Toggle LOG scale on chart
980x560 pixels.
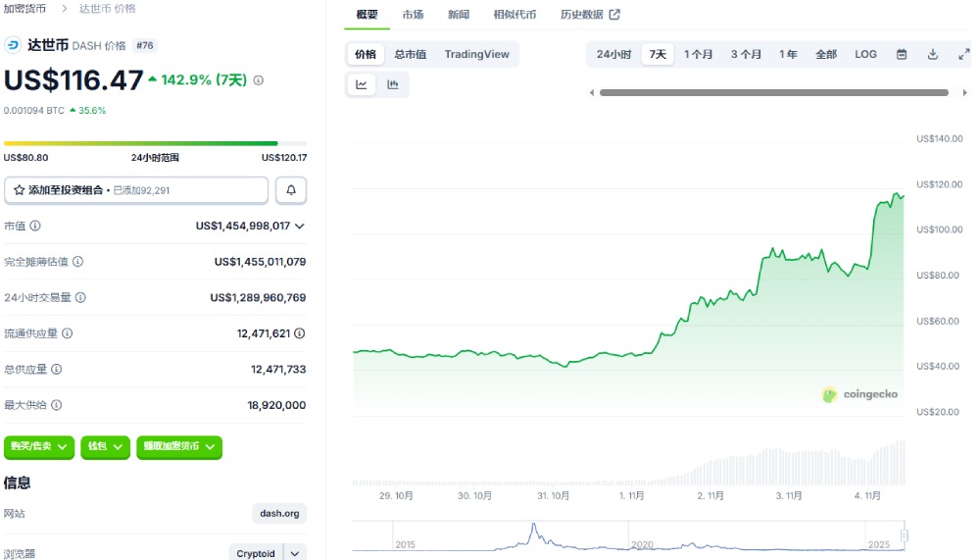click(865, 55)
